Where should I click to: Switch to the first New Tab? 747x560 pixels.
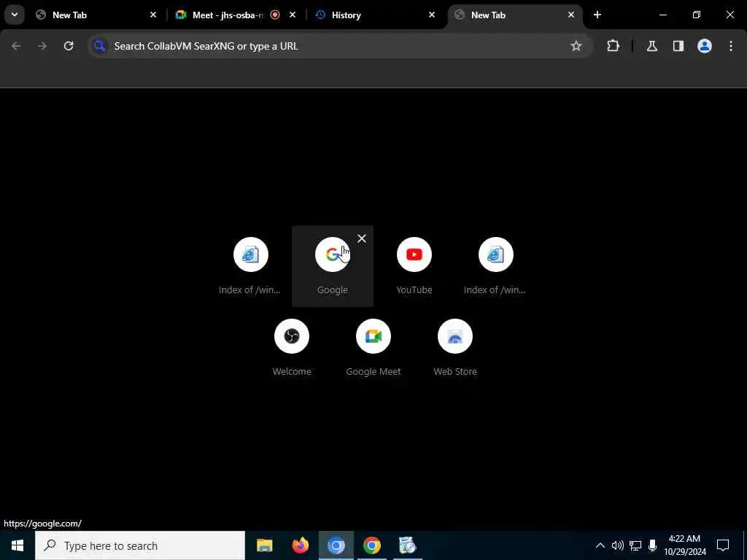97,15
